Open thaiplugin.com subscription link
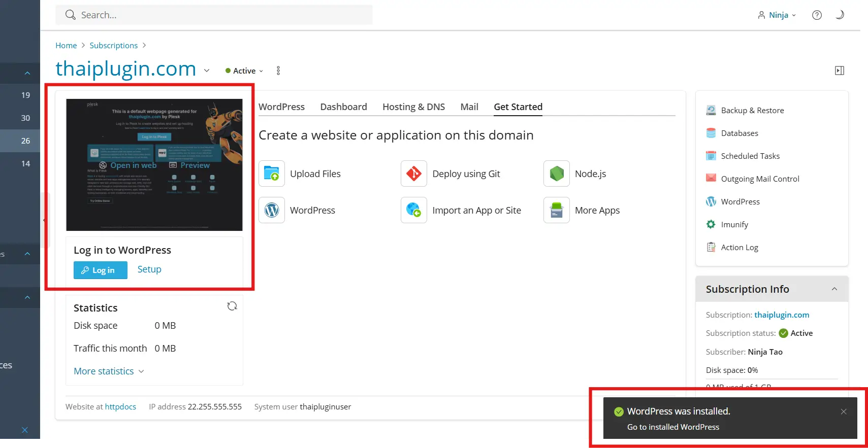The height and width of the screenshot is (448, 868). (782, 315)
